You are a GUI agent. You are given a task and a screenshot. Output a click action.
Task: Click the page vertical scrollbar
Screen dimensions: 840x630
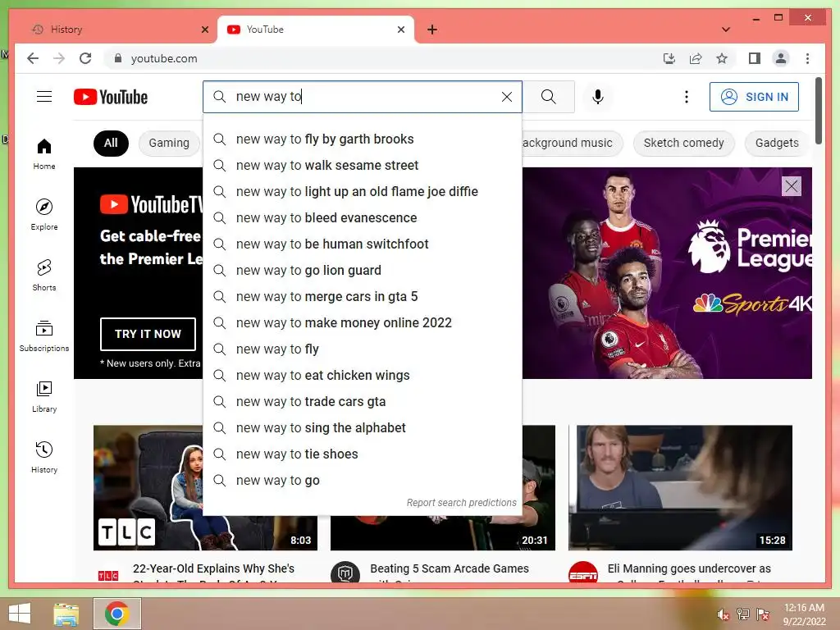tap(818, 112)
